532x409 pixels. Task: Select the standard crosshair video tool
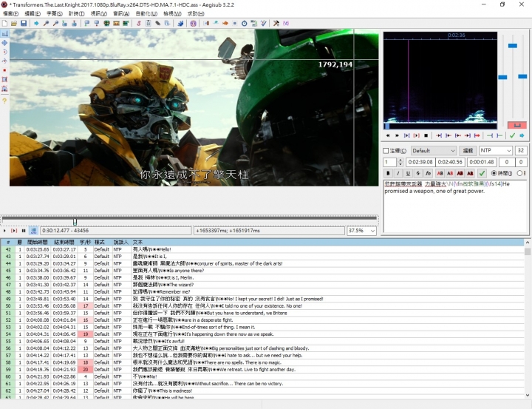[x=4, y=33]
